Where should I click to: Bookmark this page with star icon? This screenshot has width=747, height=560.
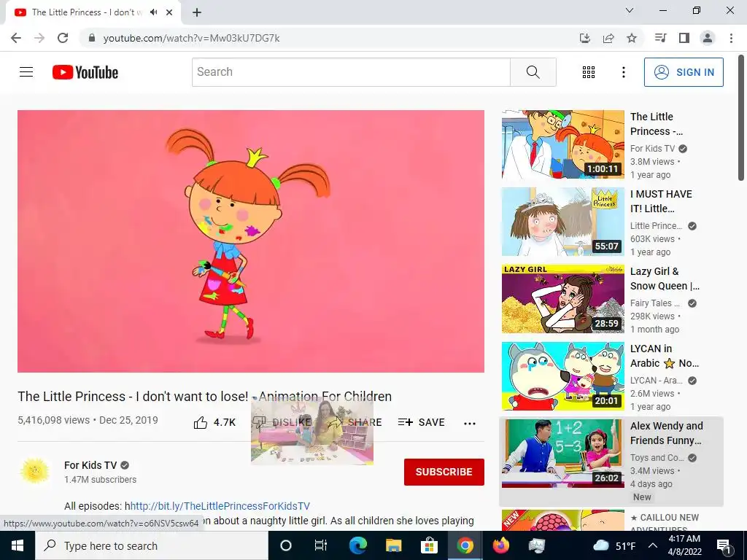pos(632,38)
